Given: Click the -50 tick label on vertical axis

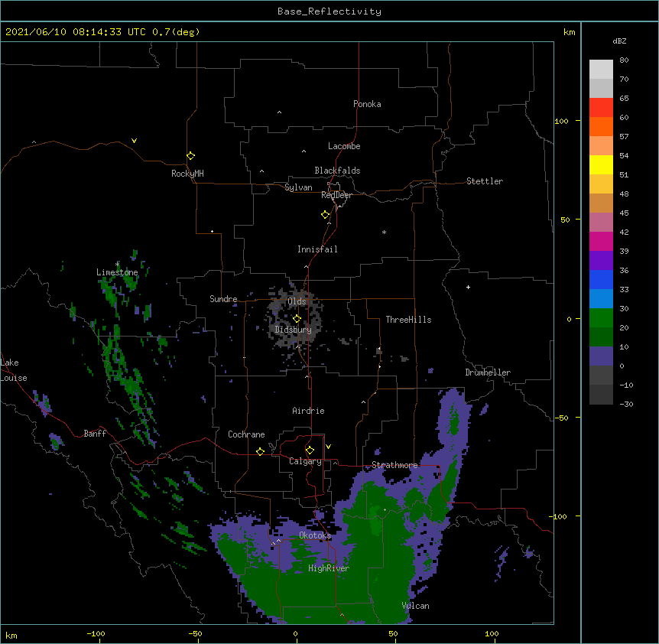Looking at the screenshot, I should coord(562,418).
